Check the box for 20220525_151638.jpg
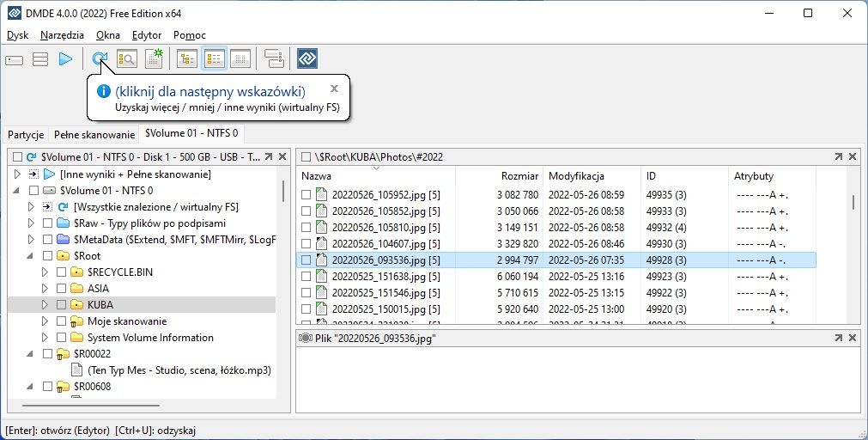868x440 pixels. click(307, 276)
